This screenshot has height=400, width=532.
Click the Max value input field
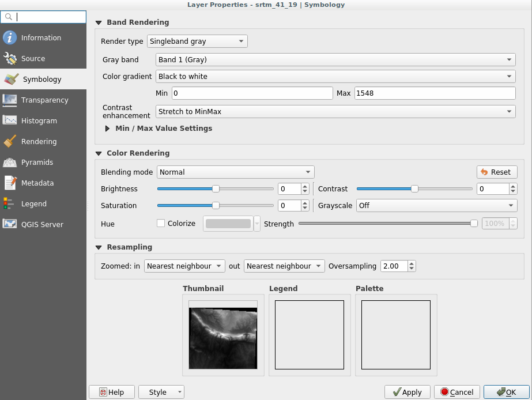click(435, 93)
